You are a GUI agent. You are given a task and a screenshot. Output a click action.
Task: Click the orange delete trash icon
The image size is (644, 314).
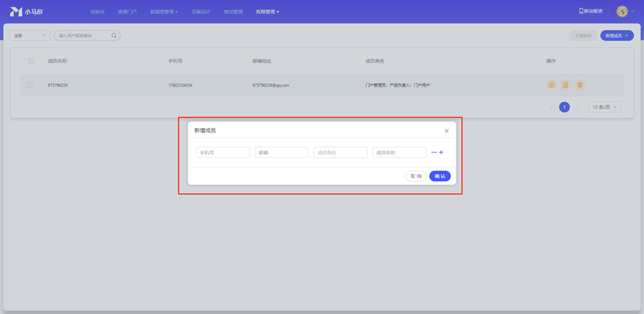[580, 85]
